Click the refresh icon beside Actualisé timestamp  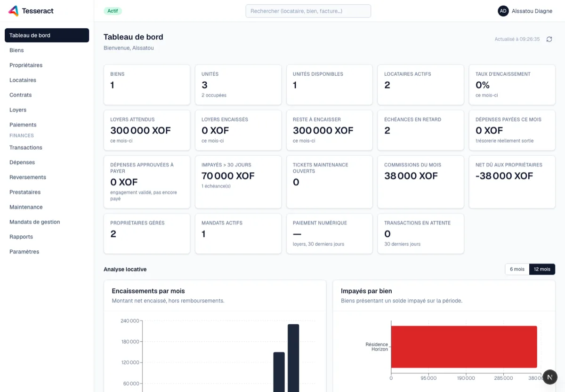[x=549, y=39]
